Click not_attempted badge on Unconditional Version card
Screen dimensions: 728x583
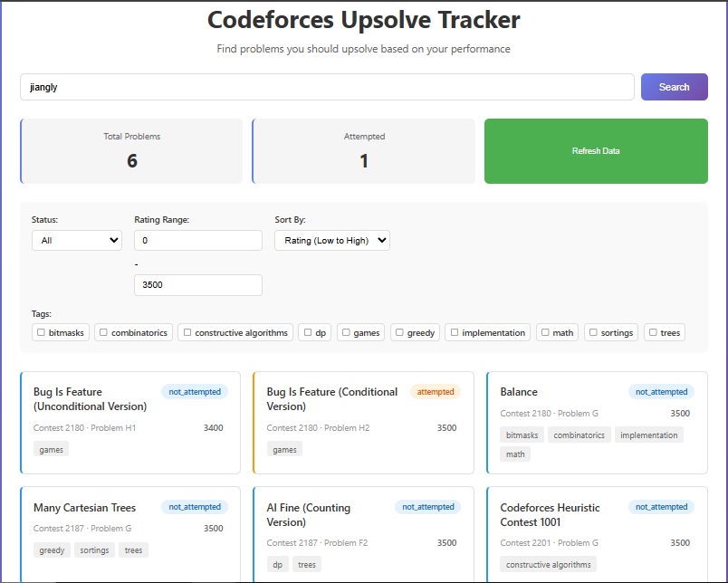[195, 392]
